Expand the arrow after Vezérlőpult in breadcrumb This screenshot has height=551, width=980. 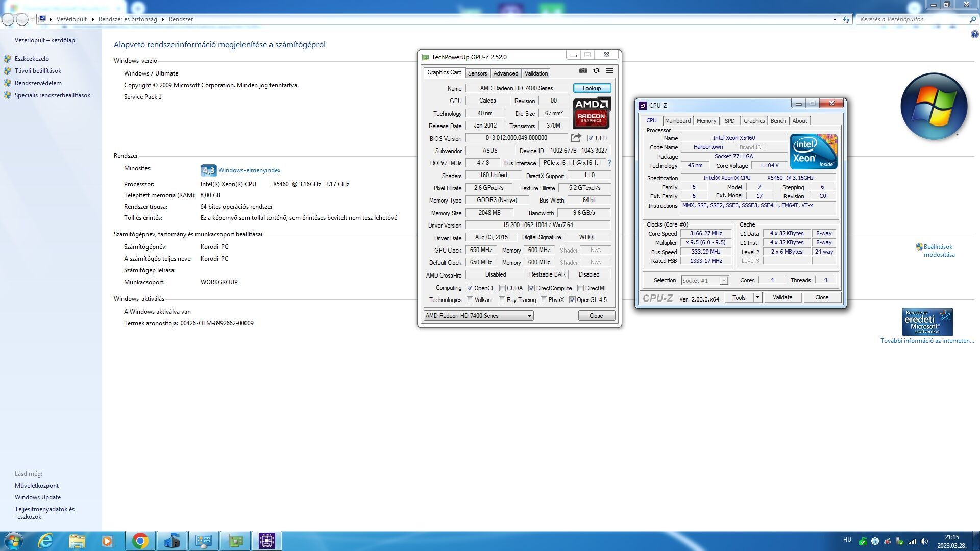tap(93, 19)
